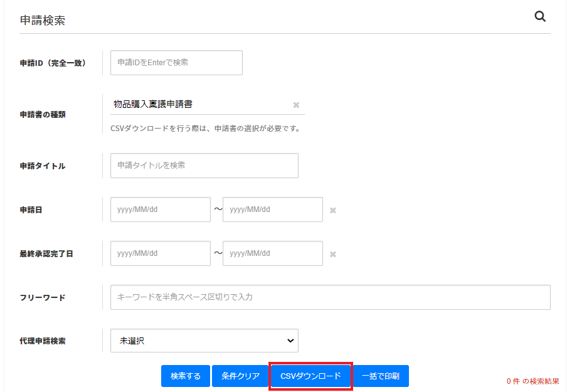Click the 0 件 の検索結果 text
The image size is (567, 392).
(x=533, y=381)
